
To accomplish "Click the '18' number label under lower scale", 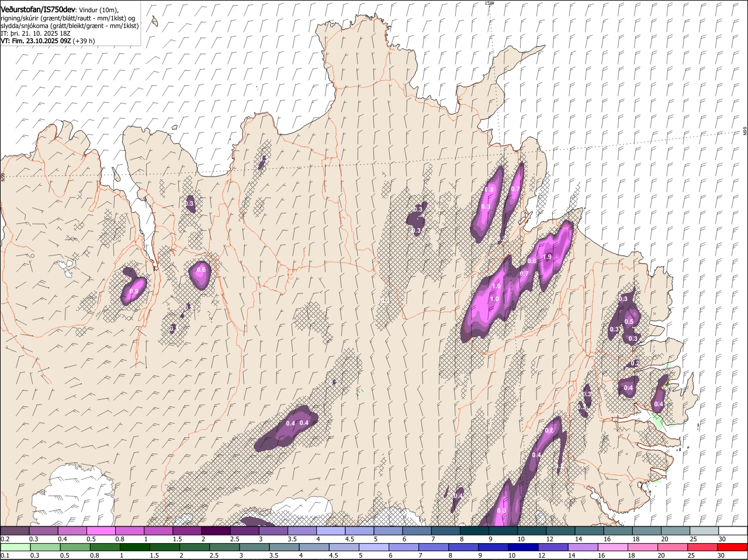I will coord(631,556).
